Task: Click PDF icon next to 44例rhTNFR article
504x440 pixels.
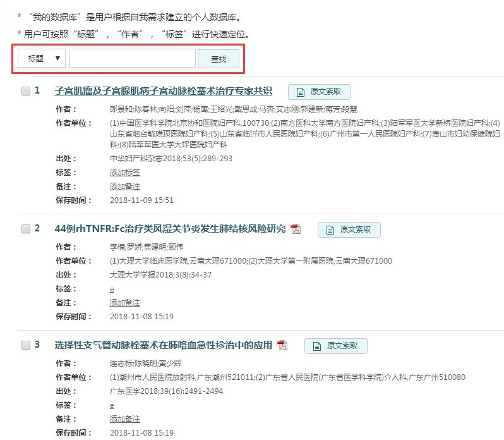Action: (x=296, y=229)
